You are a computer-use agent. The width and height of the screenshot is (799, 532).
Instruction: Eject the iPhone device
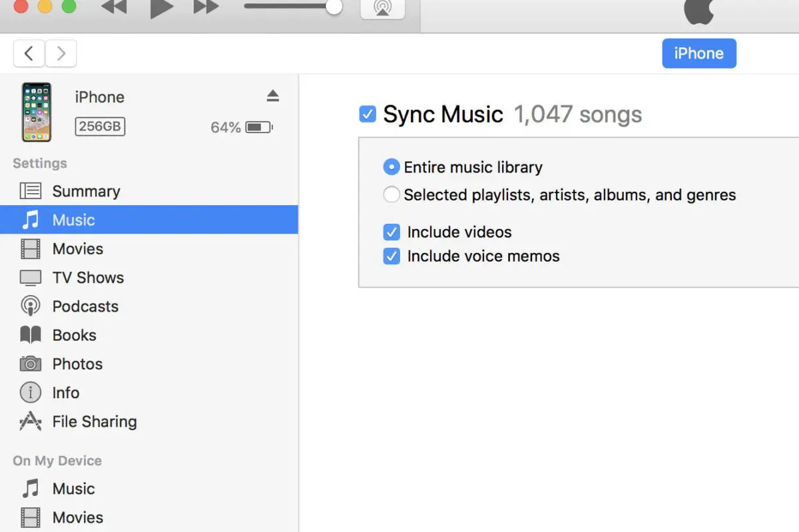(272, 97)
